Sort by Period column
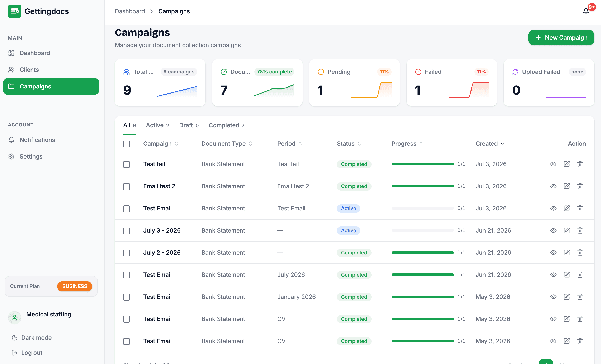 [289, 144]
